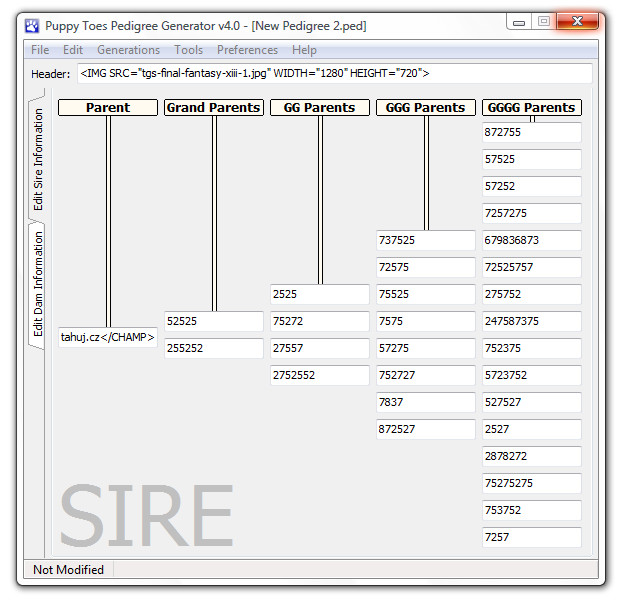The height and width of the screenshot is (600, 623).
Task: Select GGGG parent field 752375
Action: 532,348
